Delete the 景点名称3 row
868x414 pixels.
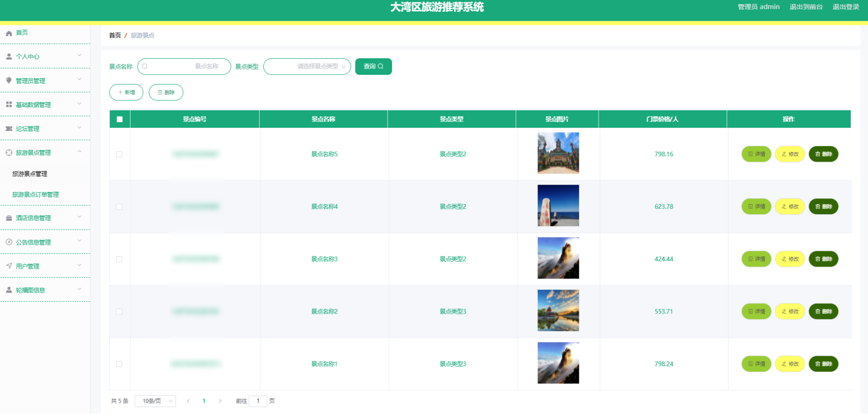pos(823,259)
